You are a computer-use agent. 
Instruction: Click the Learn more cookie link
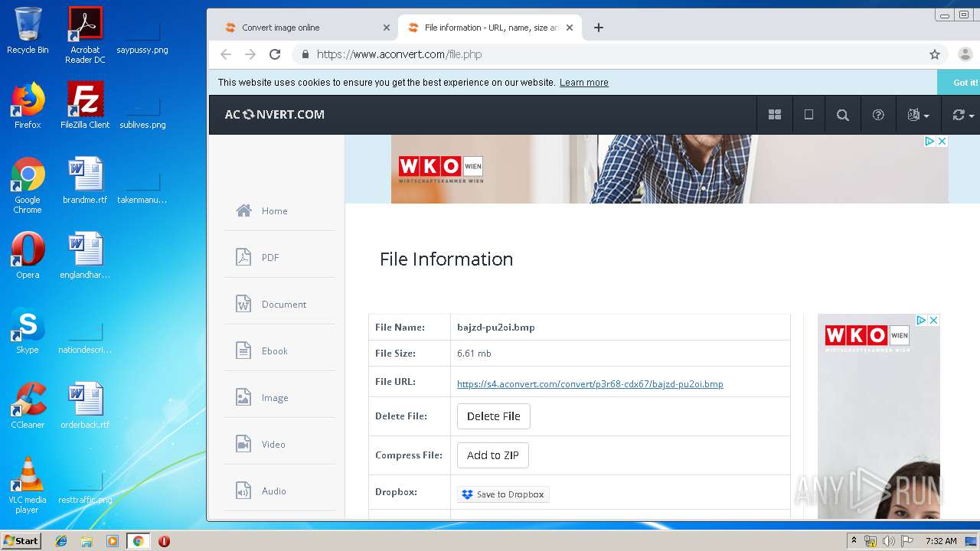click(584, 83)
